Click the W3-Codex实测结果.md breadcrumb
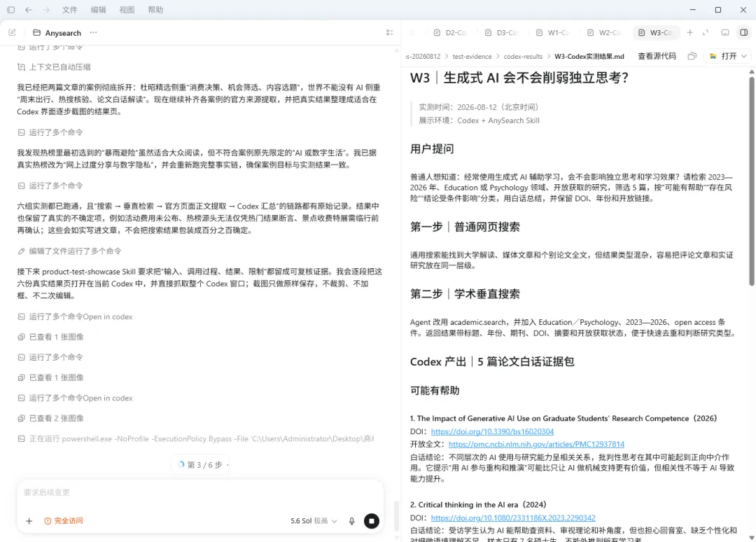 pos(589,57)
